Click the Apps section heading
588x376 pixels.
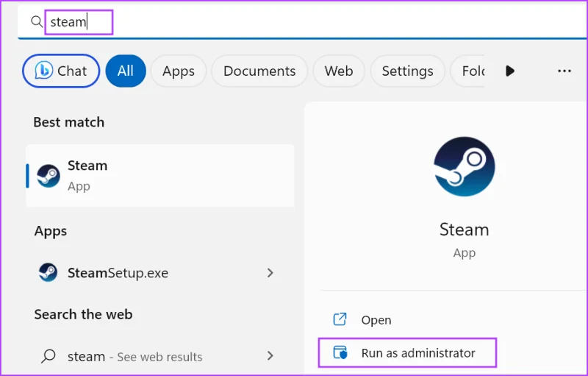(51, 231)
